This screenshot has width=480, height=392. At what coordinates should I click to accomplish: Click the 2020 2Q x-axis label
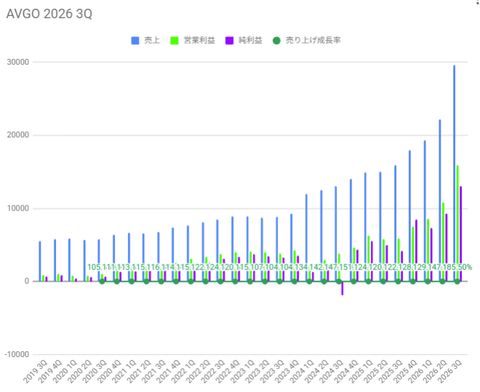click(x=80, y=371)
